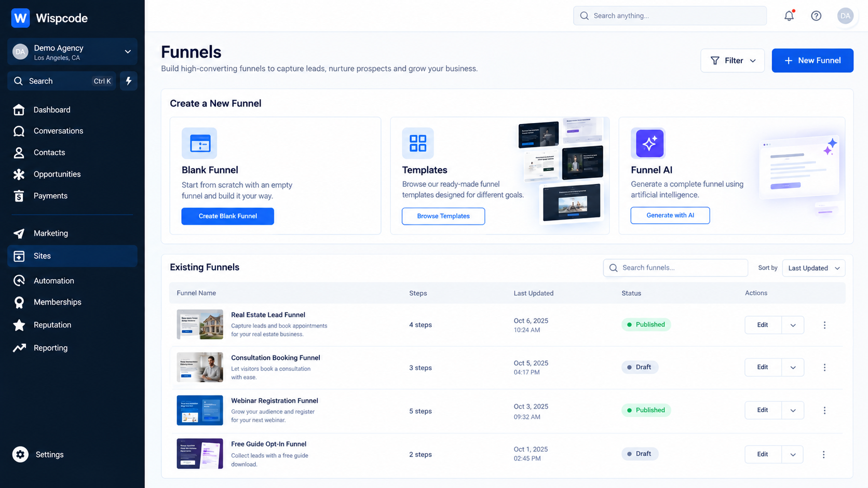Click the Real Estate Lead Funnel name

[x=268, y=315]
